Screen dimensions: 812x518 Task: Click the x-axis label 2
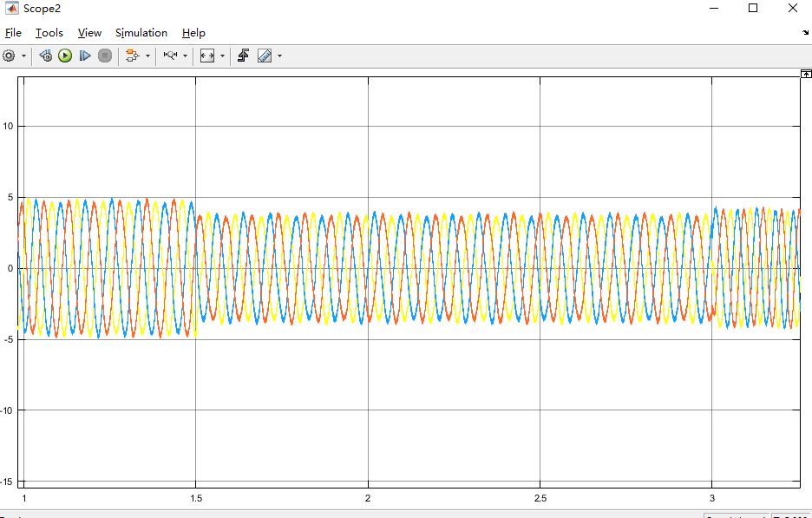click(x=368, y=498)
